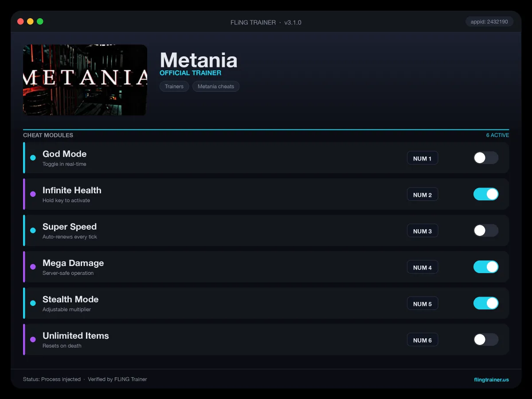
Task: Enable the Unlimited Items toggle
Action: (486, 340)
